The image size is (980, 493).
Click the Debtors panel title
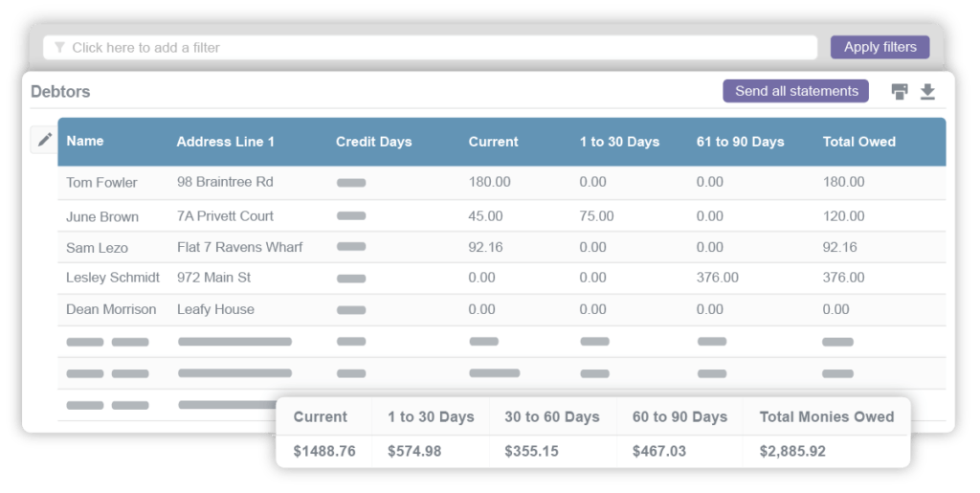pyautogui.click(x=60, y=92)
